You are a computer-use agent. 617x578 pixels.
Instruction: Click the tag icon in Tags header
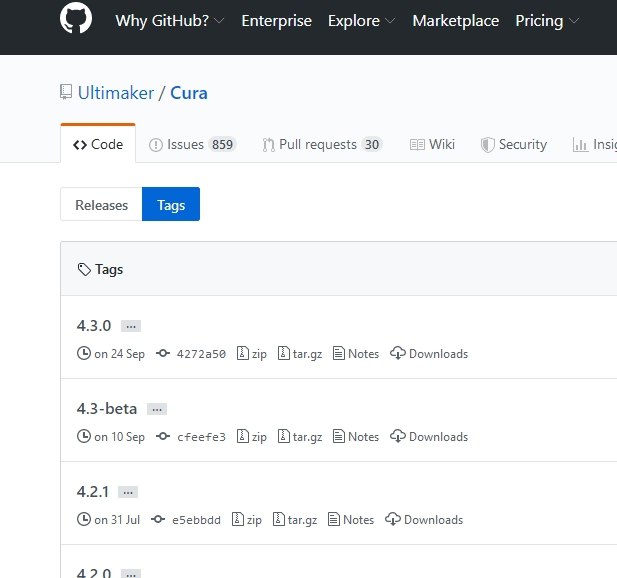[84, 270]
